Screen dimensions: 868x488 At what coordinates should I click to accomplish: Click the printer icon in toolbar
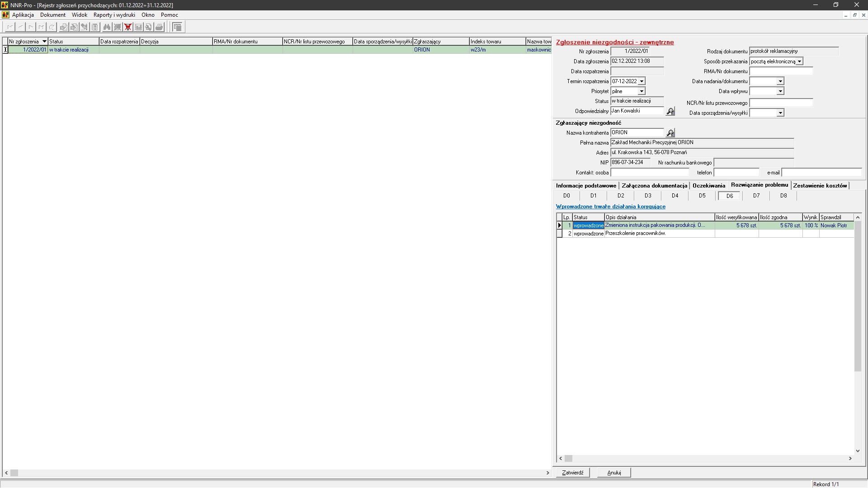click(x=159, y=27)
